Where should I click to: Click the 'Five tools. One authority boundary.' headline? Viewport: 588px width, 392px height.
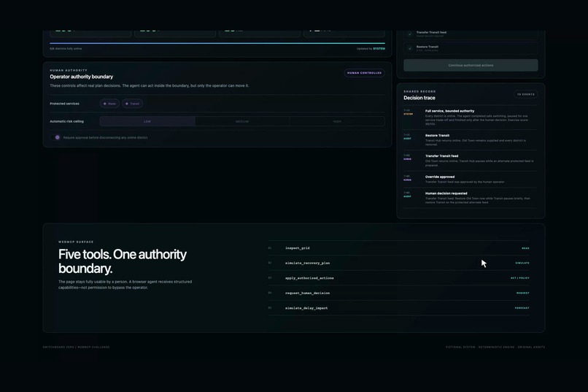pos(123,261)
